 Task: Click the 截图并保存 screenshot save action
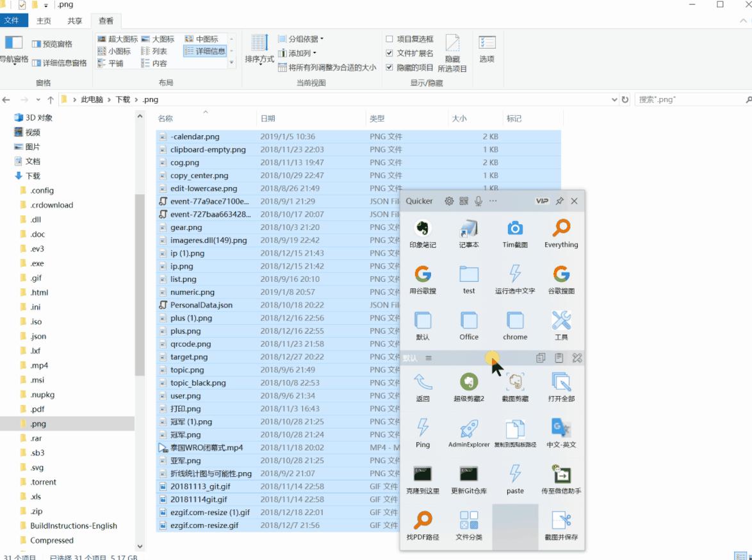point(560,525)
